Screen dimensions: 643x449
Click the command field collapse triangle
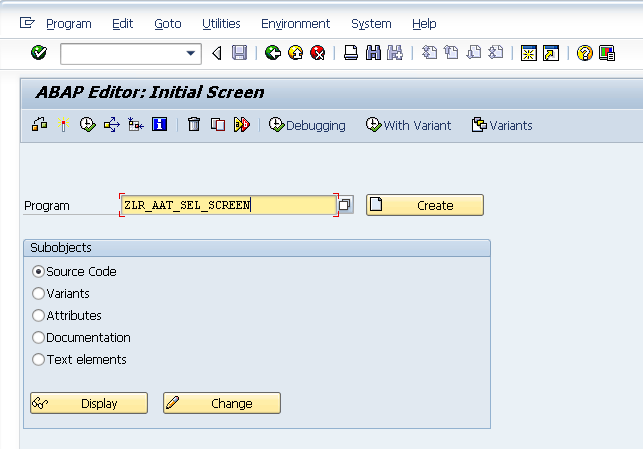point(217,53)
